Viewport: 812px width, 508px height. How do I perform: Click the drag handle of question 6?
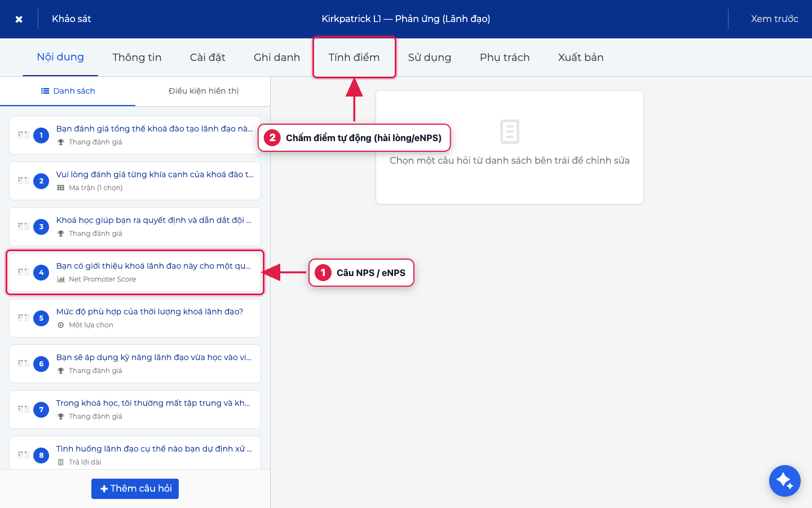click(23, 364)
